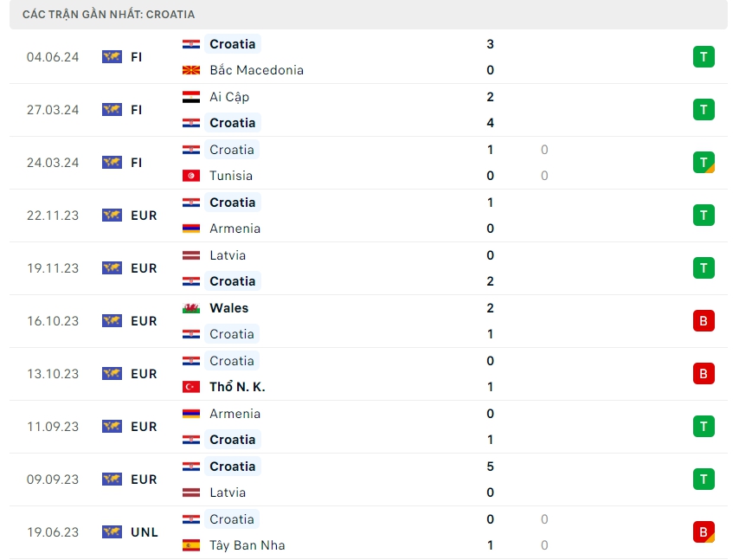739x560 pixels.
Task: Select the Tunisia team name
Action: (x=231, y=176)
